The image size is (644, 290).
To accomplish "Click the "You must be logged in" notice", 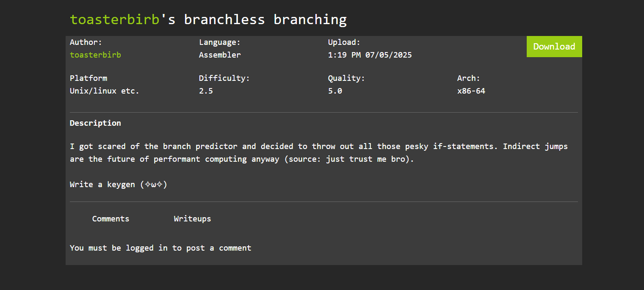I will (160, 248).
